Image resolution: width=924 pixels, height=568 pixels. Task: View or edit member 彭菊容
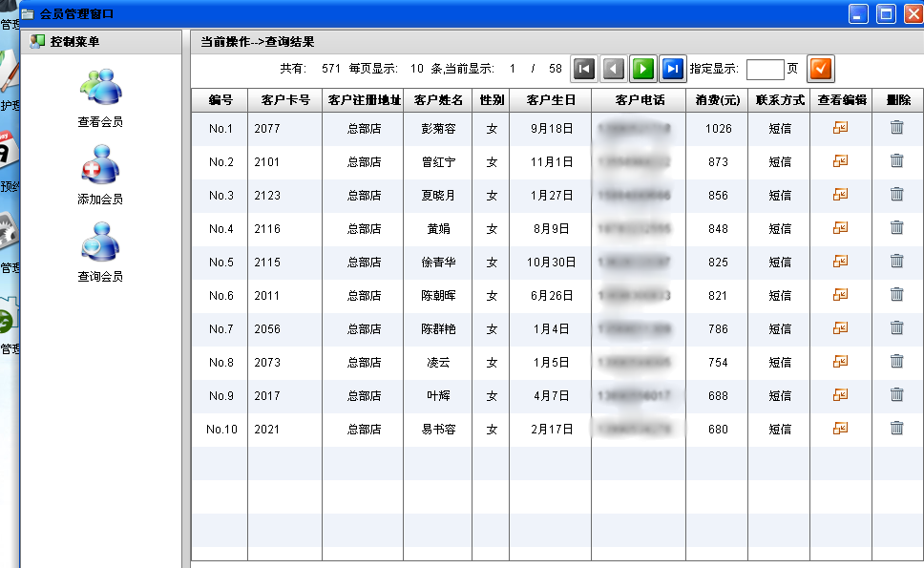coord(840,128)
